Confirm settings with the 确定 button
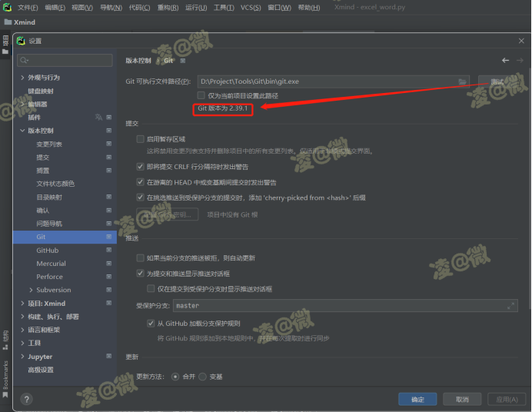Viewport: 532px width, 412px height. [x=417, y=400]
